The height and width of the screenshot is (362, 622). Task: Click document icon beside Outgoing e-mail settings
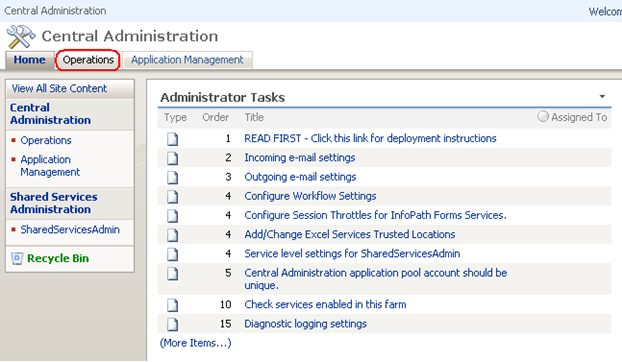pos(173,177)
